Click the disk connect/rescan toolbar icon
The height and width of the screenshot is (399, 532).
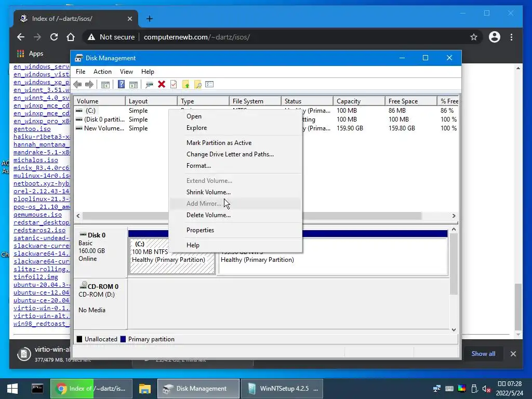(x=149, y=85)
